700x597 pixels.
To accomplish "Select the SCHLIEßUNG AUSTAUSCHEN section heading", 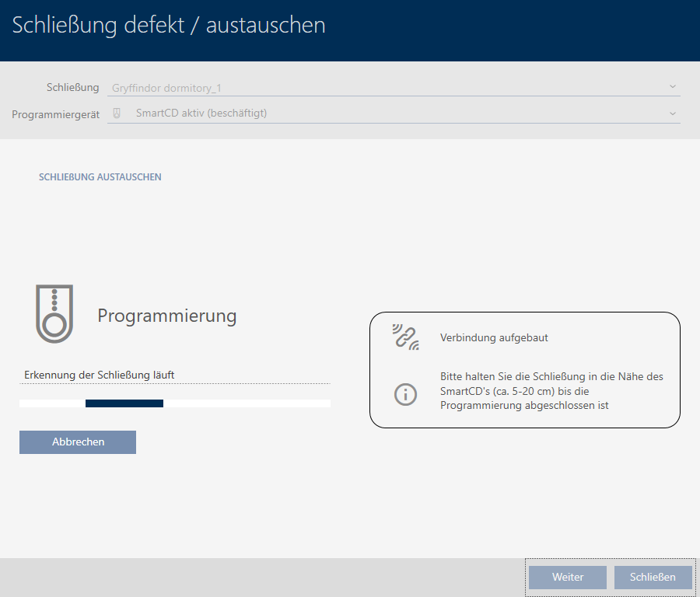I will point(100,177).
